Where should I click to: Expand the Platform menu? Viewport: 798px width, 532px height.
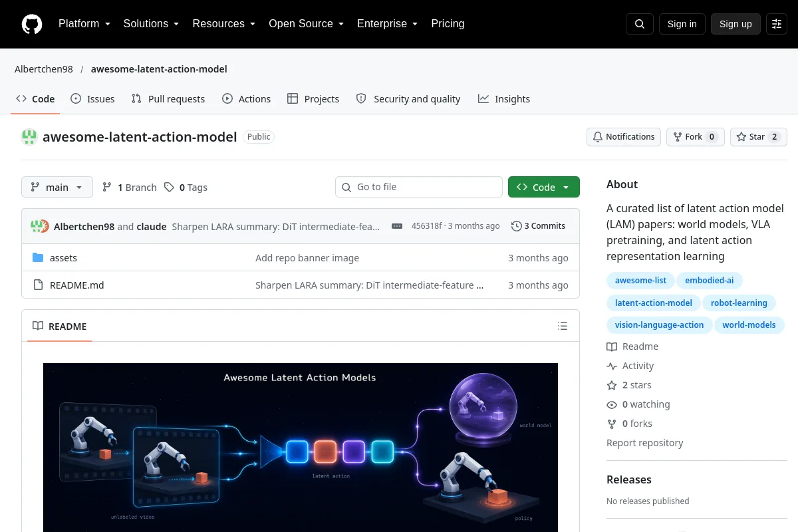point(84,24)
